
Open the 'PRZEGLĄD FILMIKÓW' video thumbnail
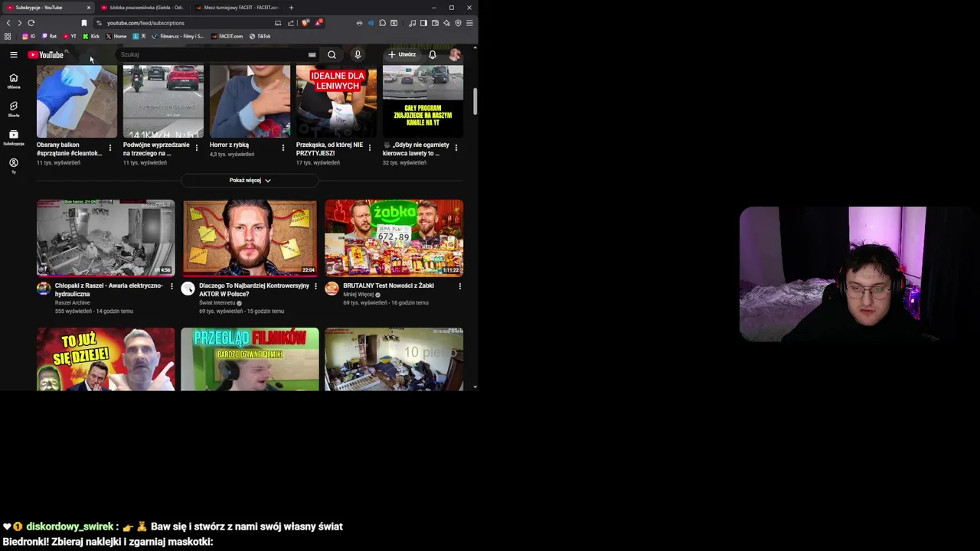250,359
